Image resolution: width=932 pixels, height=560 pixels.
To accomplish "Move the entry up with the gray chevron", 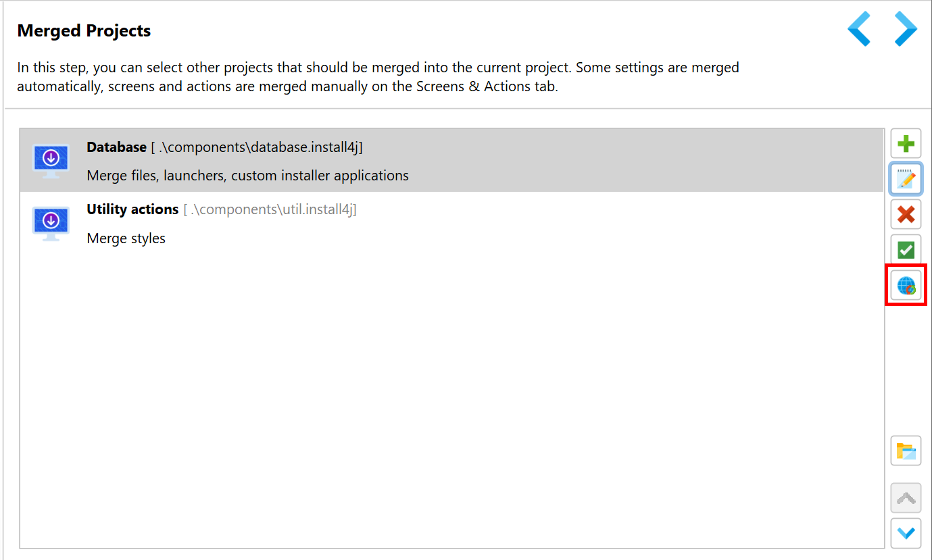I will coord(906,499).
